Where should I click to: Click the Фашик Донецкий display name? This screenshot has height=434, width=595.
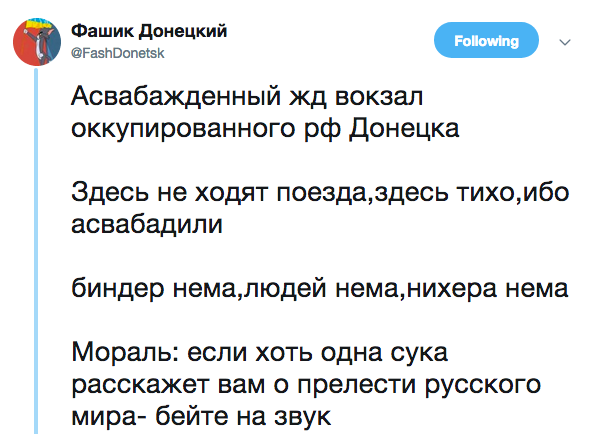(149, 31)
